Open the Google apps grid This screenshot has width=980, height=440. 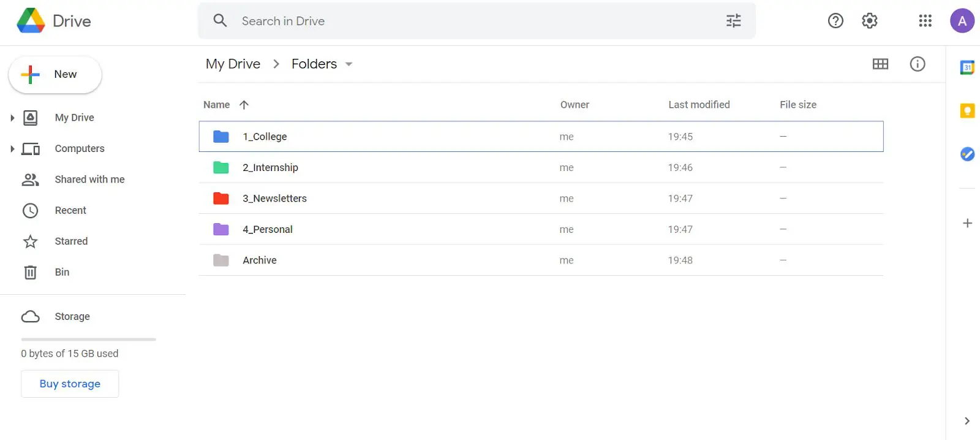925,21
